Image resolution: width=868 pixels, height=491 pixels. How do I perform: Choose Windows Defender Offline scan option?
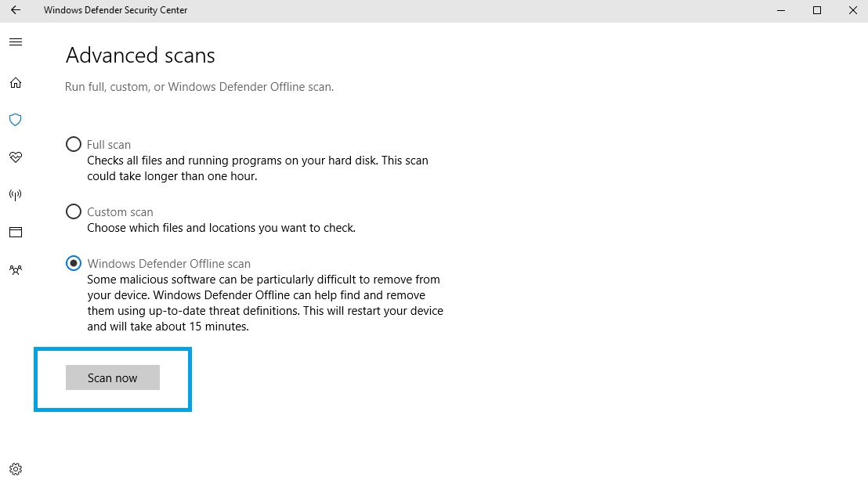click(73, 263)
